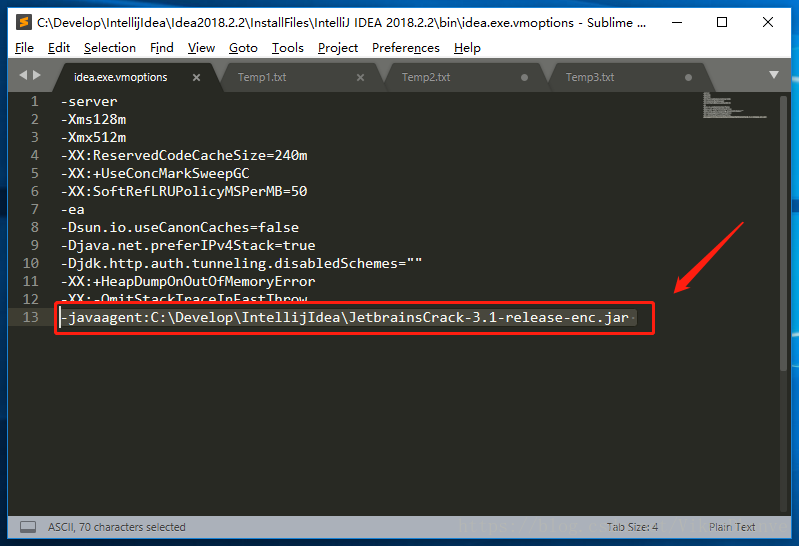This screenshot has width=799, height=546.
Task: Open the File menu
Action: coord(24,48)
